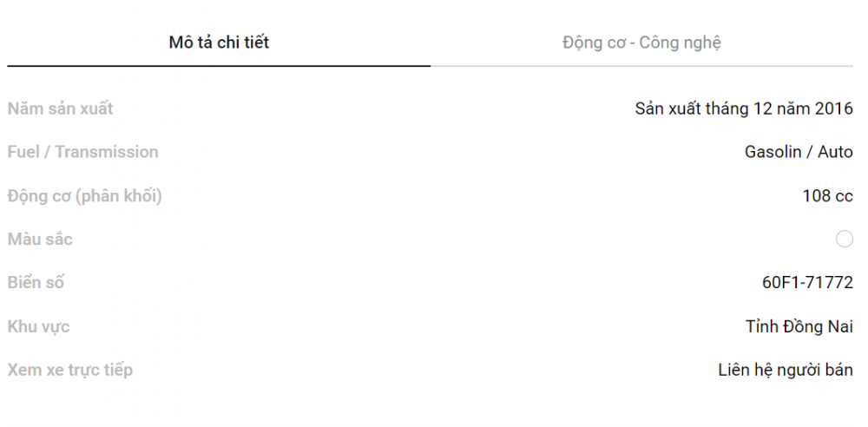This screenshot has height=427, width=868.
Task: Click the 108 cc engine value
Action: click(x=827, y=196)
